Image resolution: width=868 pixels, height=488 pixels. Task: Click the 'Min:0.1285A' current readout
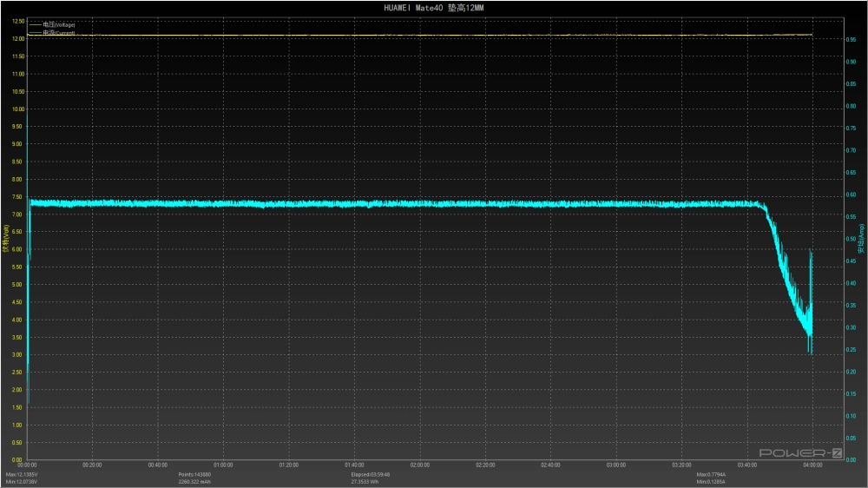point(712,482)
